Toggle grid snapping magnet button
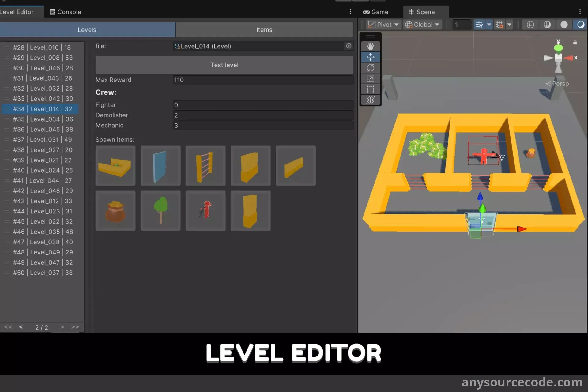Image resolution: width=588 pixels, height=392 pixels. 499,24
